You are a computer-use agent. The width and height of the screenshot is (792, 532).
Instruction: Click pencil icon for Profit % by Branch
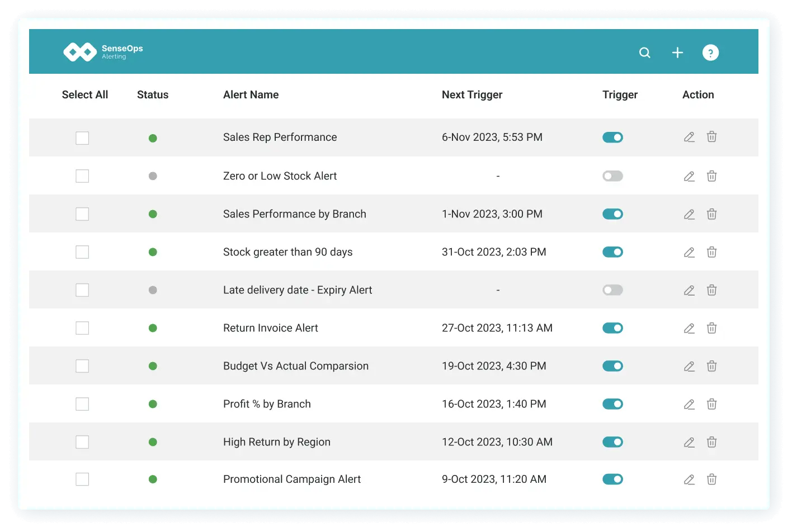coord(689,404)
